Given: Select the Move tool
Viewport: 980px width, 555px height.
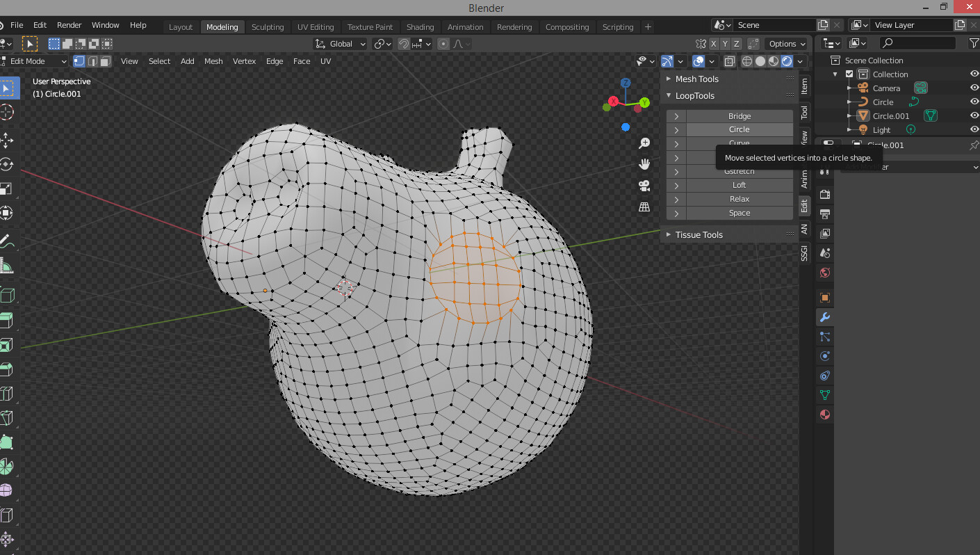Looking at the screenshot, I should coord(9,140).
